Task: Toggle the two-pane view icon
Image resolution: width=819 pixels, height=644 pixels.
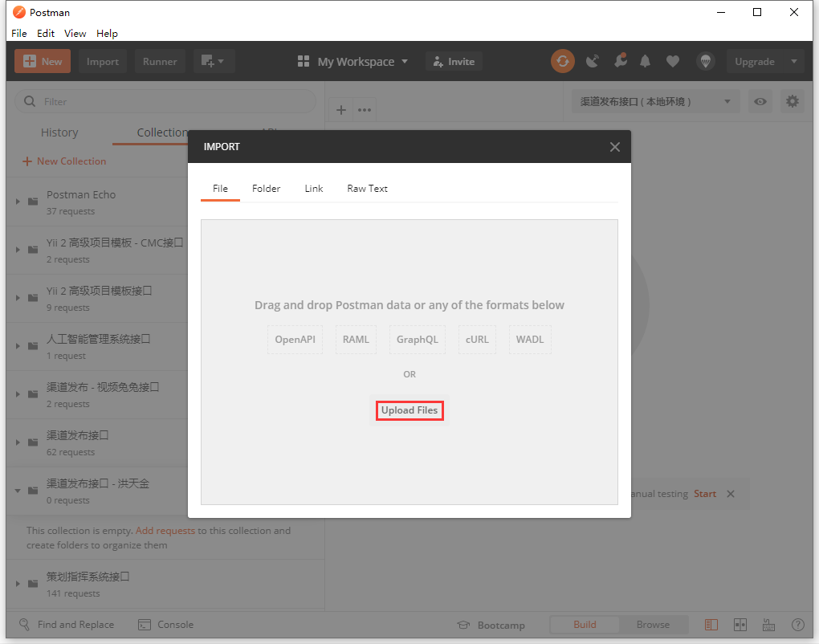Action: pos(740,625)
